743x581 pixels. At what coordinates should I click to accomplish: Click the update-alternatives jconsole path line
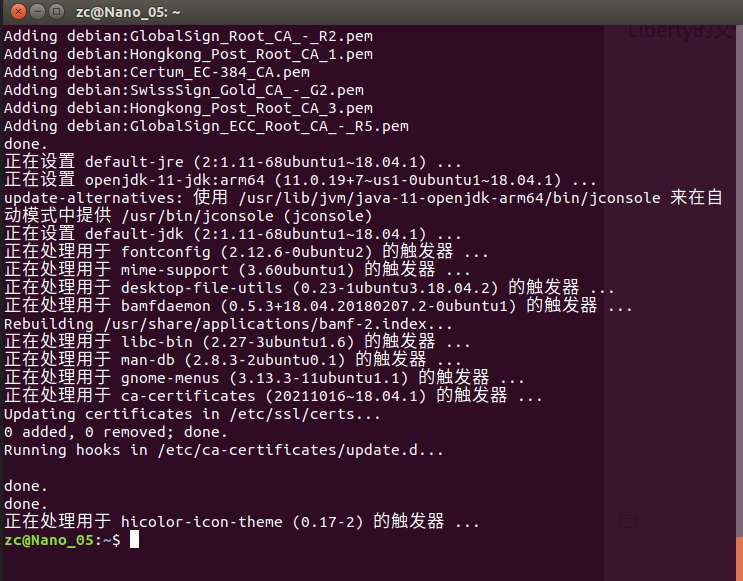[x=363, y=198]
